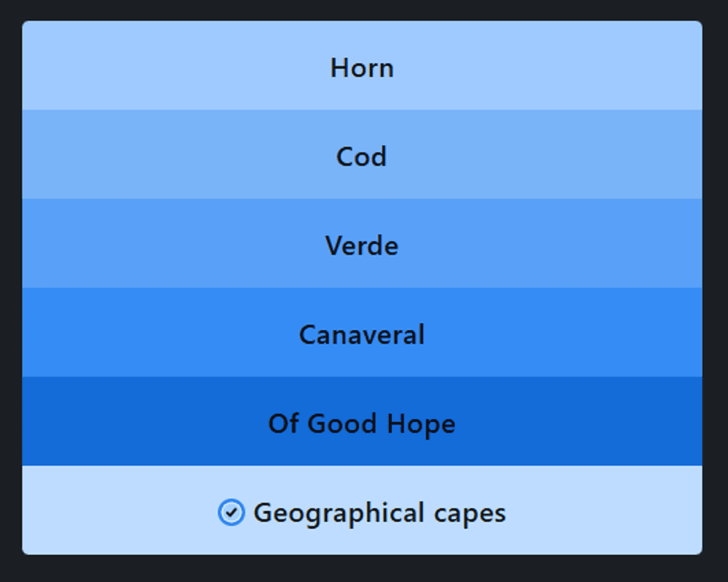This screenshot has width=728, height=582.
Task: Click the Of Good Hope text label
Action: [x=362, y=424]
